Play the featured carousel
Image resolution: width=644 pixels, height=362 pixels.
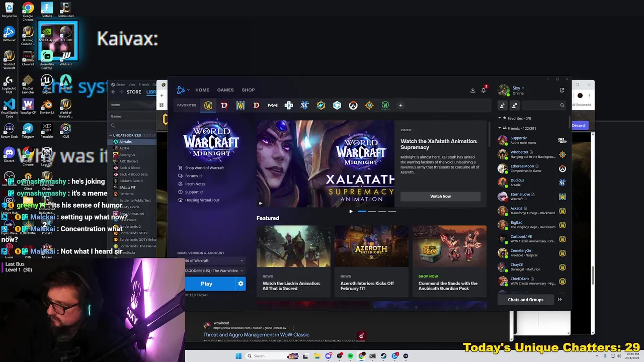(351, 211)
